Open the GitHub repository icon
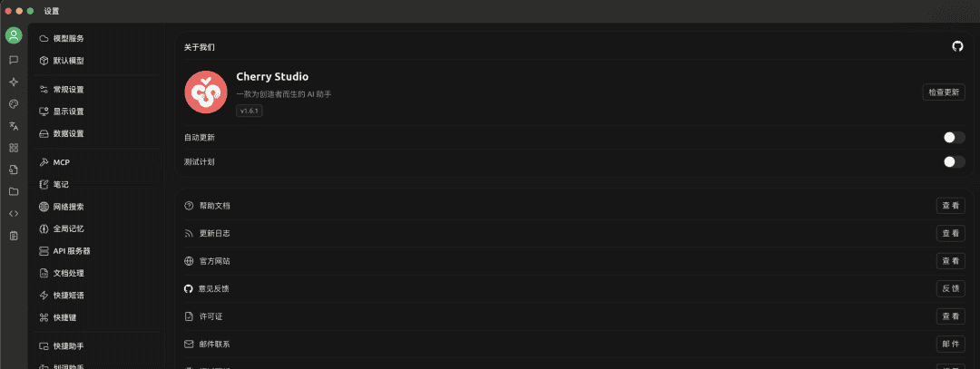This screenshot has width=980, height=369. point(957,46)
